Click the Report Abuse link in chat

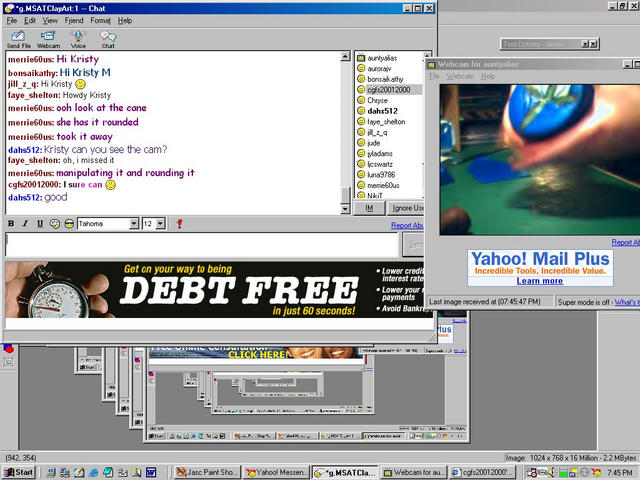(407, 225)
